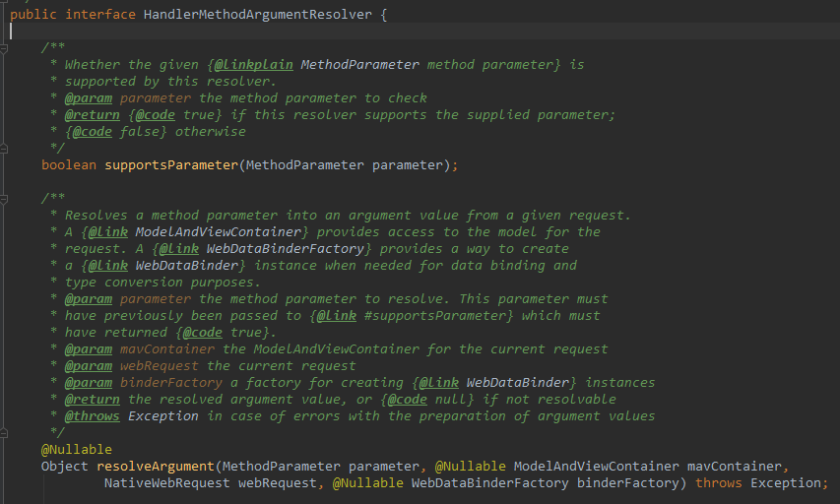The image size is (840, 504).
Task: Click MethodParameter type in resolveArgument signature
Action: click(282, 467)
